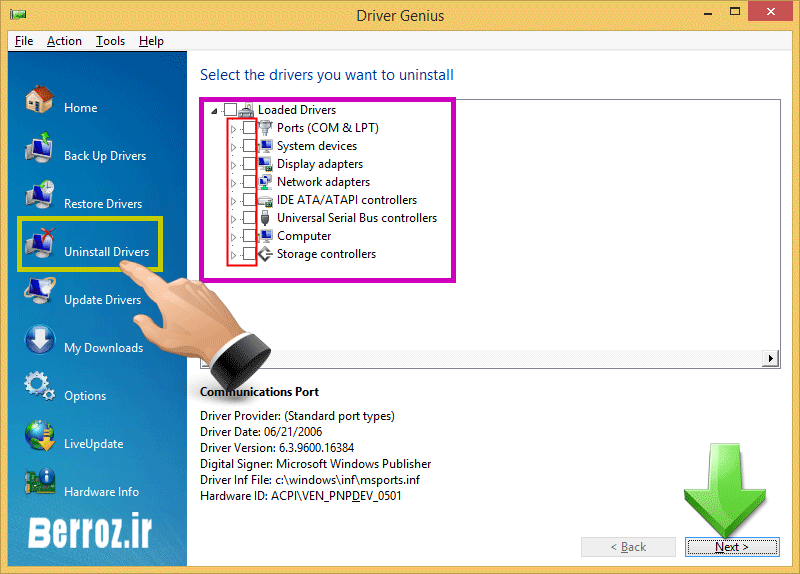Viewport: 800px width, 574px height.
Task: Click the Loaded Drivers root icon
Action: [246, 110]
